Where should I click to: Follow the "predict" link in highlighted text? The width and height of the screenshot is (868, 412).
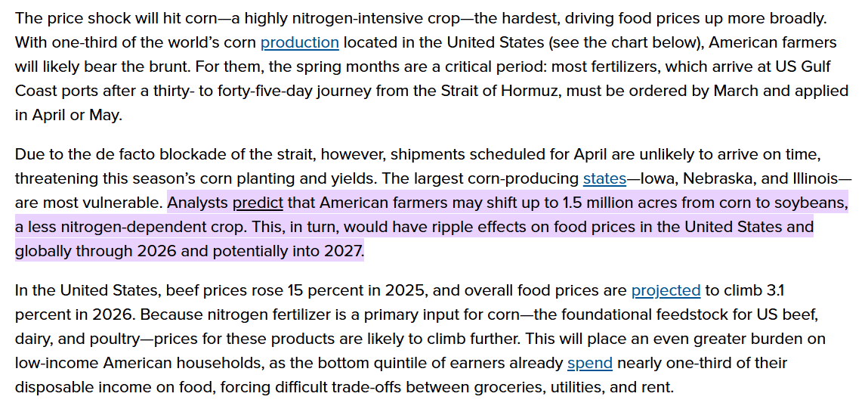[258, 203]
